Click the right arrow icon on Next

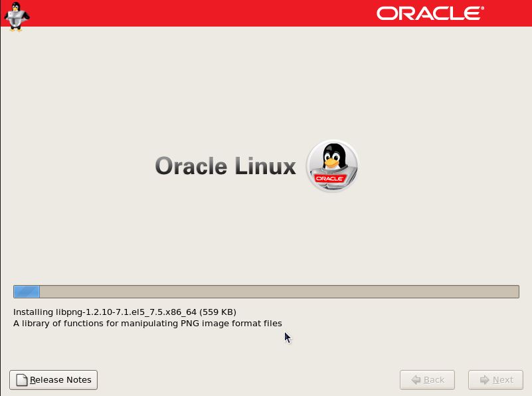click(484, 379)
